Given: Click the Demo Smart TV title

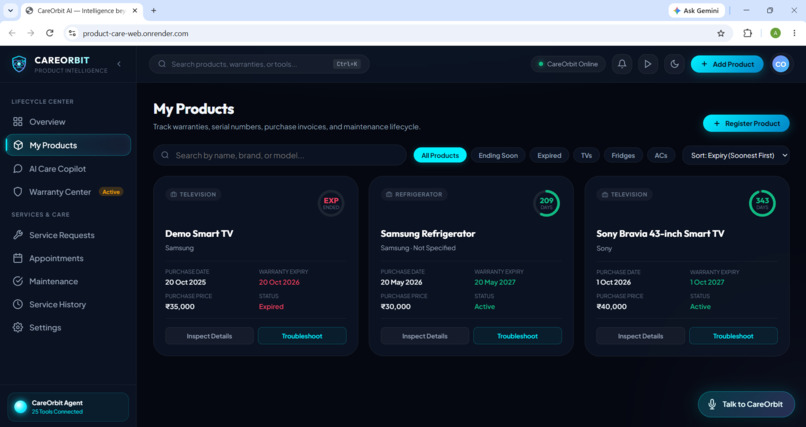Looking at the screenshot, I should point(199,233).
